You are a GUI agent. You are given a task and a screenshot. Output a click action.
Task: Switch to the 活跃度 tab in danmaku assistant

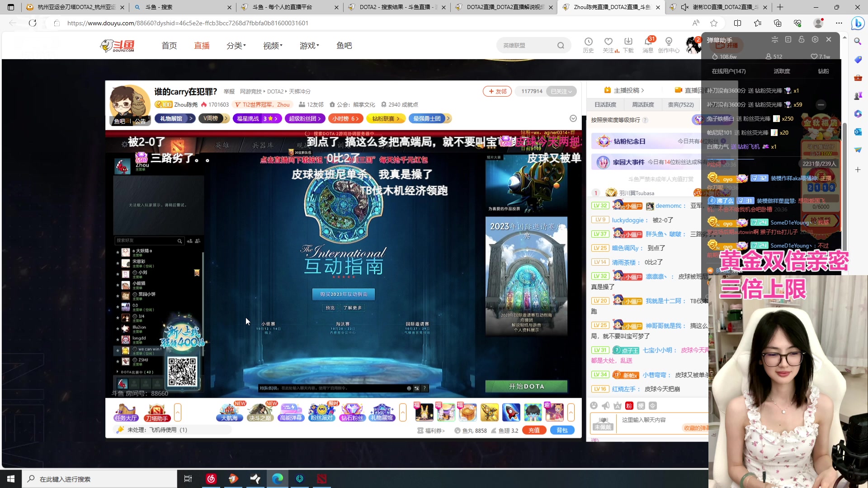point(782,71)
